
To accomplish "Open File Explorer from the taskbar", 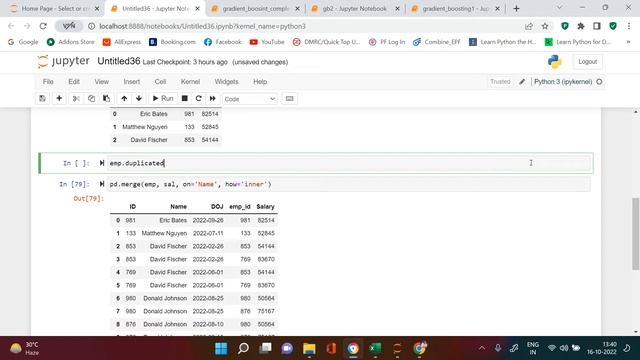I will coord(309,348).
